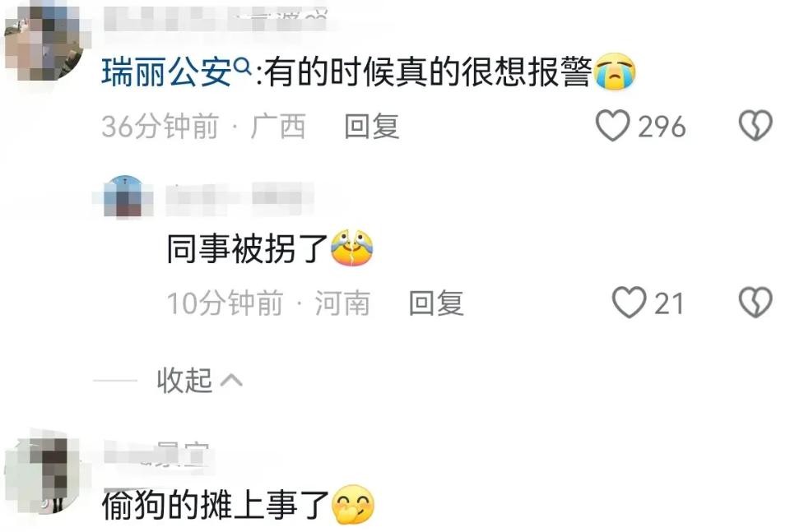Select the comment text 有的时候真的很想报警
Screen dimensions: 804x532
click(429, 72)
